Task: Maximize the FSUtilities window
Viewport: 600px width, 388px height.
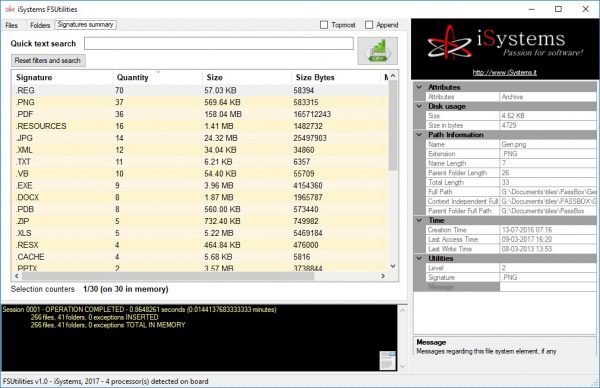Action: tap(558, 9)
